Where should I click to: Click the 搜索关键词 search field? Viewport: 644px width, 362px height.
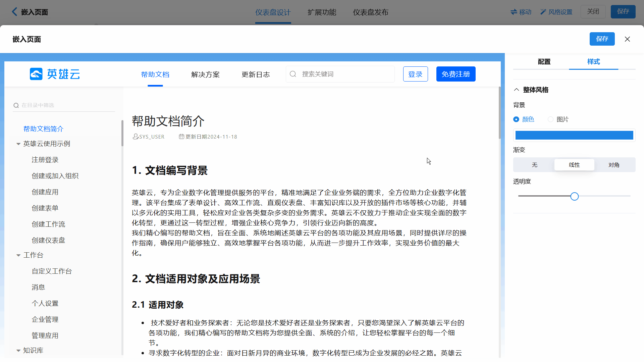(340, 74)
